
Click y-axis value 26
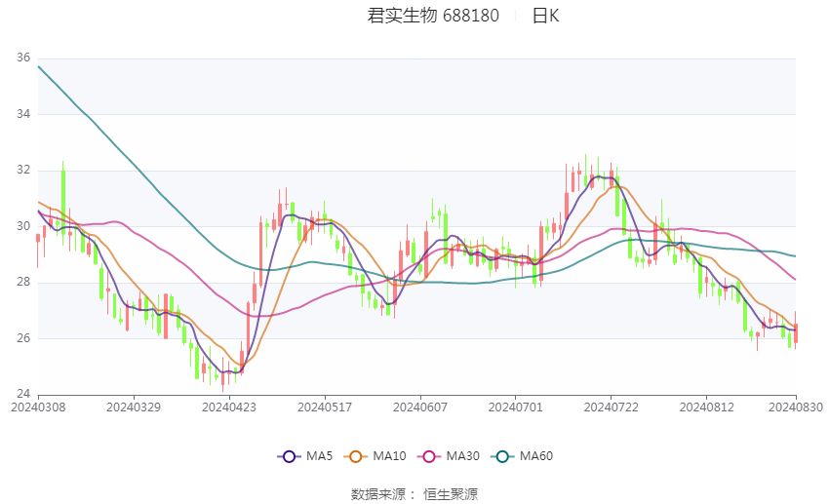[x=23, y=338]
